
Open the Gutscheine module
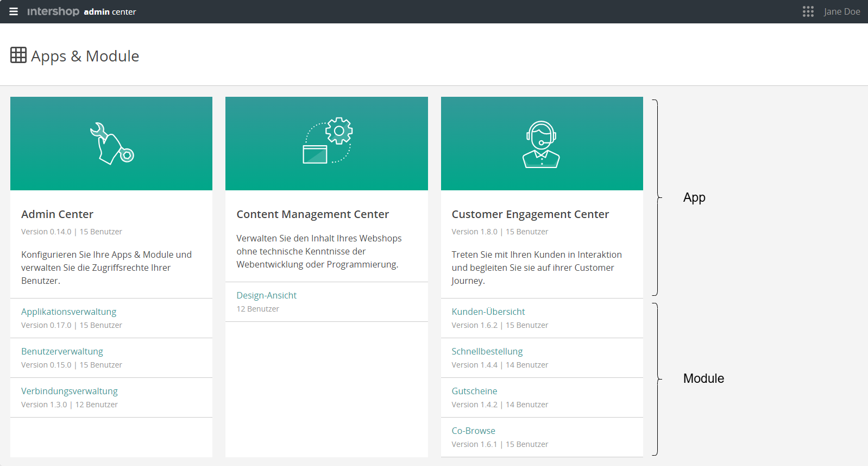coord(474,391)
